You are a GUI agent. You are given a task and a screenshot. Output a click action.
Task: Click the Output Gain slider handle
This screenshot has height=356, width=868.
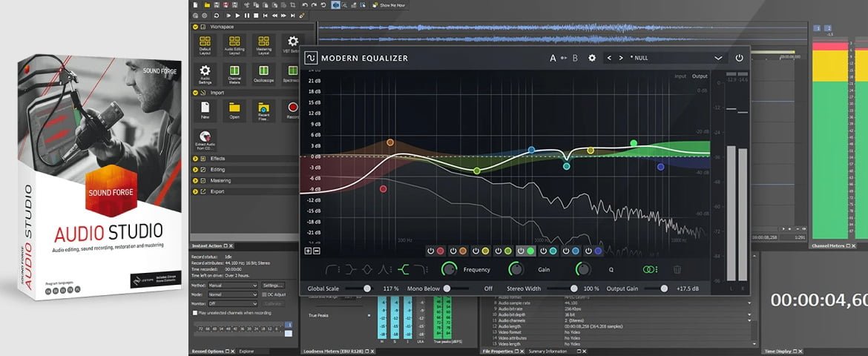664,289
